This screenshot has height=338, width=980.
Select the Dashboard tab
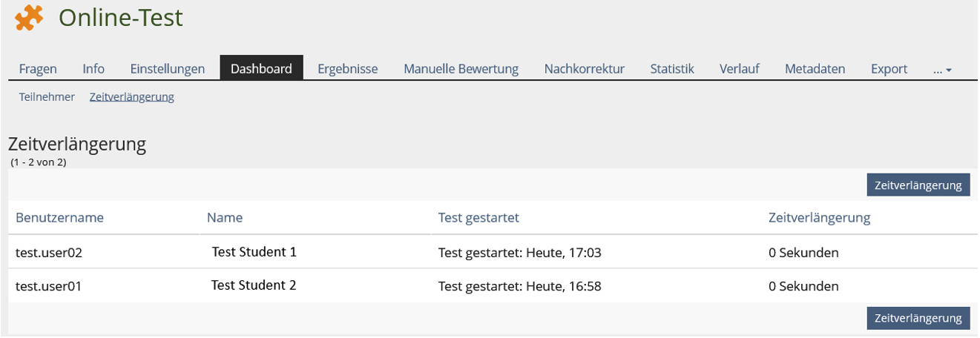coord(261,68)
